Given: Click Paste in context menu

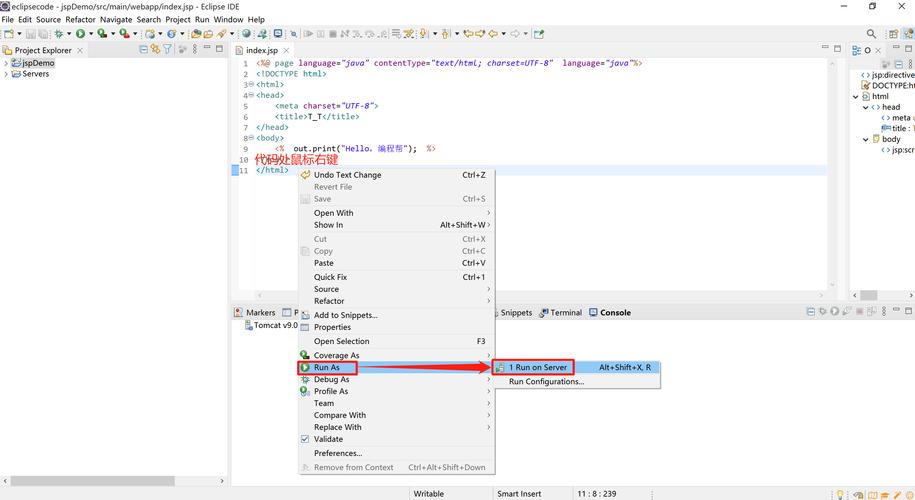Looking at the screenshot, I should [x=396, y=263].
